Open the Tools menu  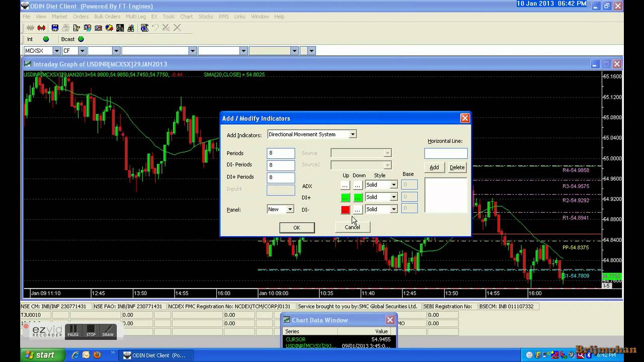(x=169, y=17)
